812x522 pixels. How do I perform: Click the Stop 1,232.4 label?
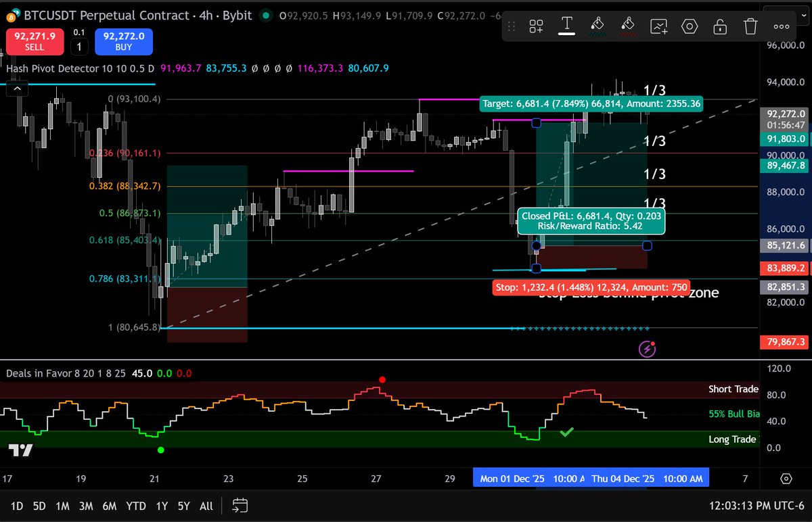(x=591, y=287)
